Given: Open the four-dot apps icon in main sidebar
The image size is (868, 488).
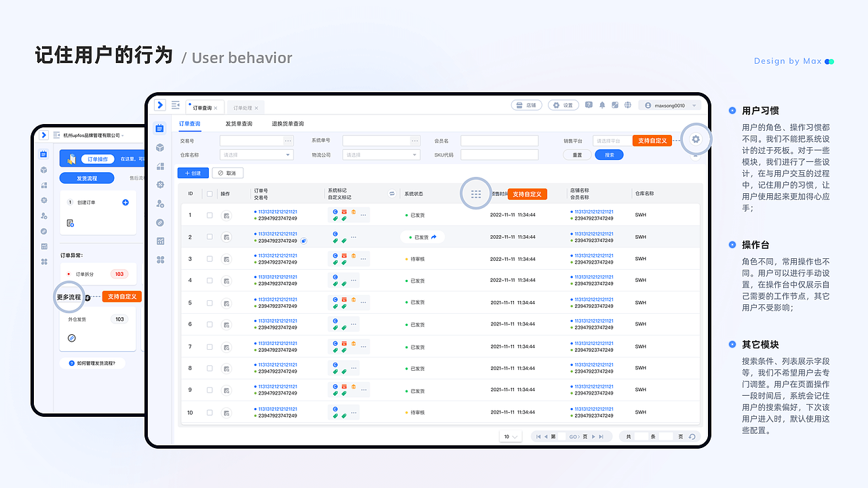Looking at the screenshot, I should tap(160, 260).
